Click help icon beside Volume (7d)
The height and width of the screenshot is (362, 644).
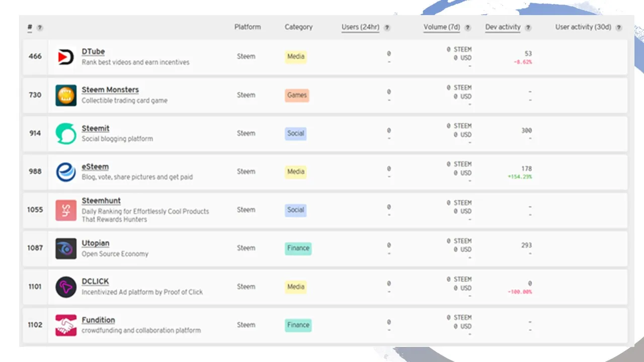pos(468,28)
